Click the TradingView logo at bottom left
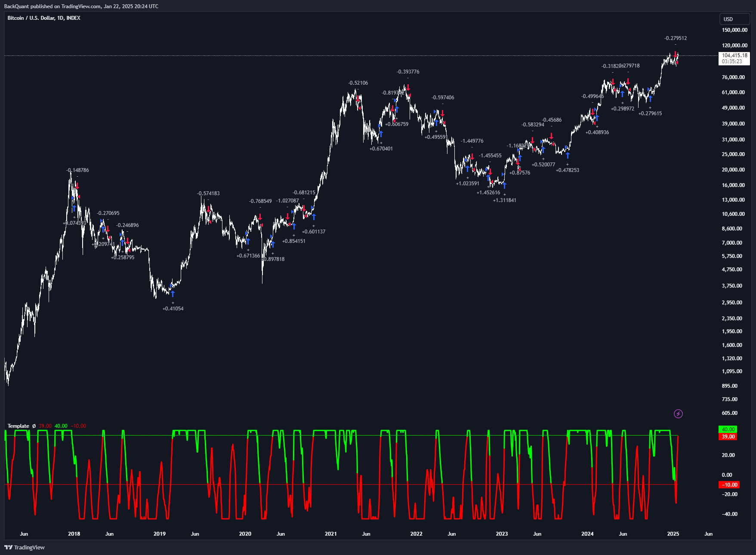This screenshot has height=555, width=756. point(25,547)
